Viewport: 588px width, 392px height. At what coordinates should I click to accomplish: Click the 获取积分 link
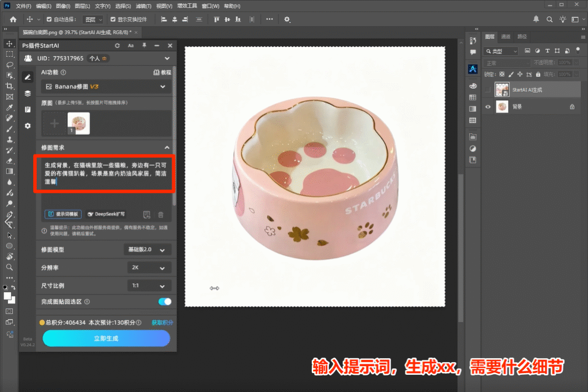pyautogui.click(x=163, y=323)
